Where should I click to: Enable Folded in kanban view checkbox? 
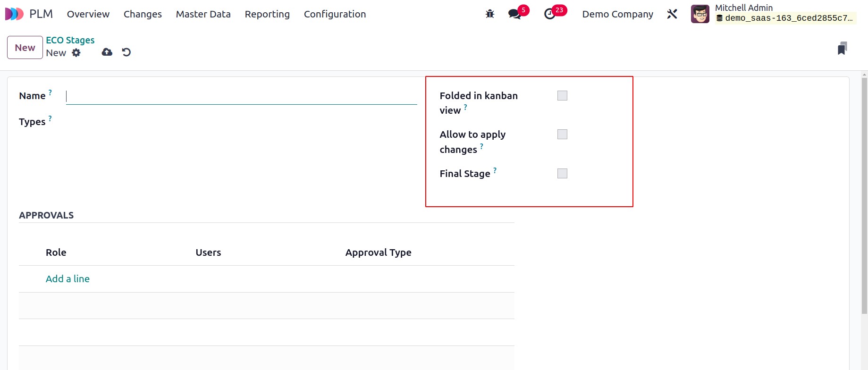point(562,96)
